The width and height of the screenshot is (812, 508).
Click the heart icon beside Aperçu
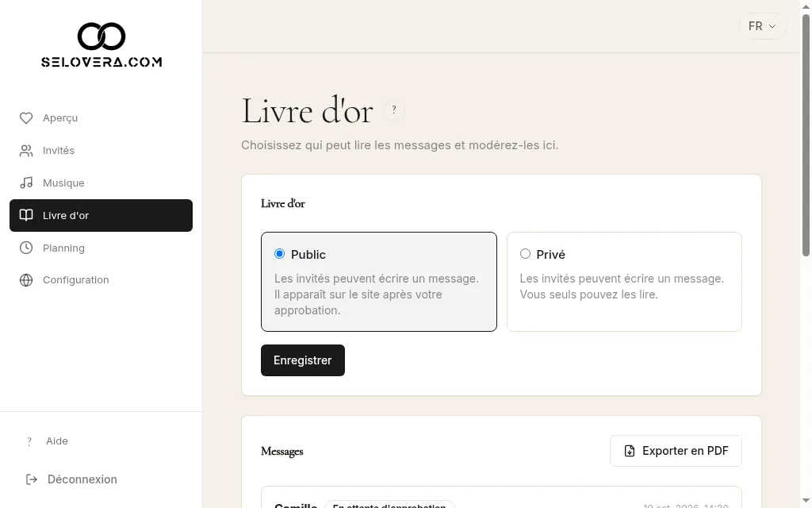coord(26,118)
